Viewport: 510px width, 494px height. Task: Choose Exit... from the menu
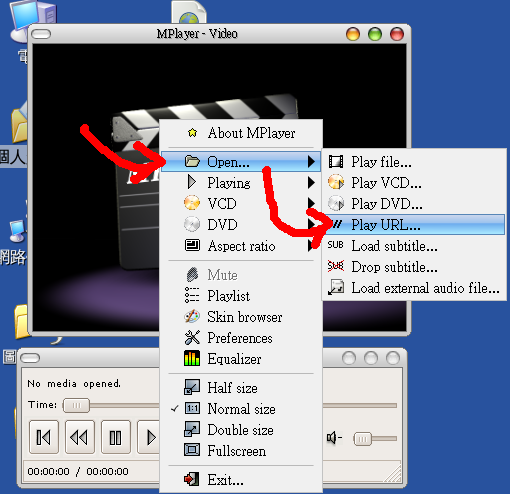pos(241,480)
